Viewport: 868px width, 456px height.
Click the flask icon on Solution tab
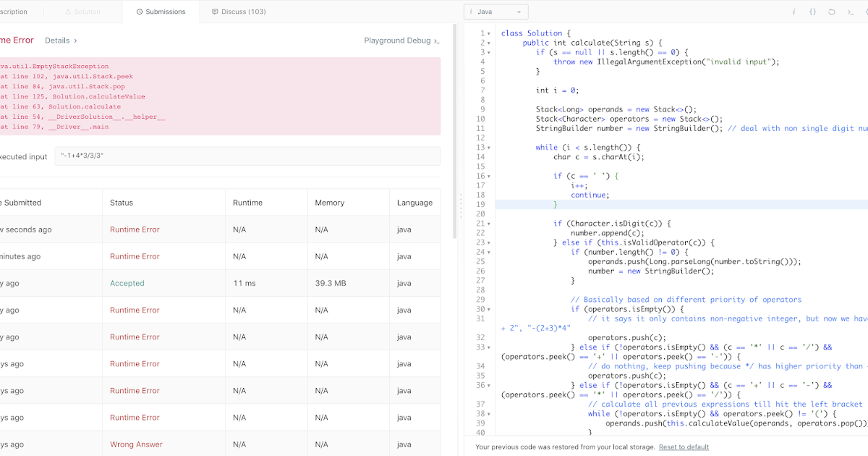(68, 12)
